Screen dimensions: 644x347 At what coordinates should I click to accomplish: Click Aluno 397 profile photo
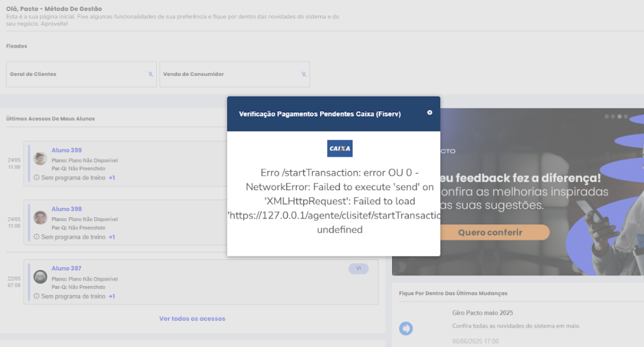point(40,277)
